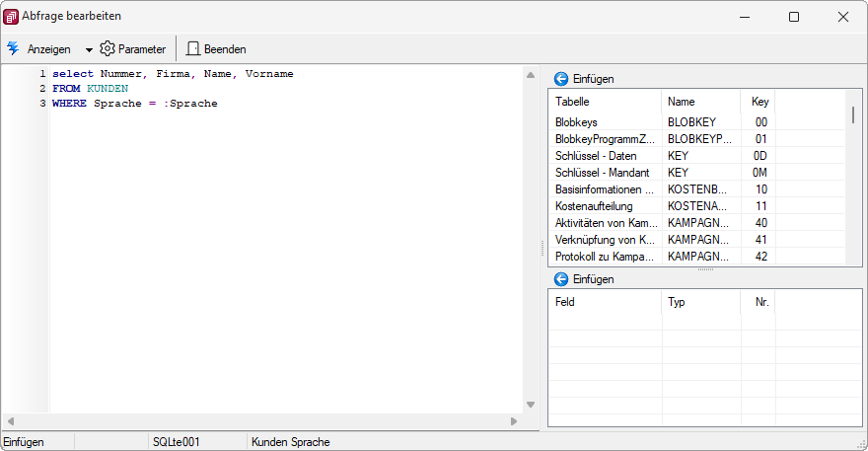Click the horizontal scroll right arrow
Viewport: 868px width, 451px height.
point(514,421)
